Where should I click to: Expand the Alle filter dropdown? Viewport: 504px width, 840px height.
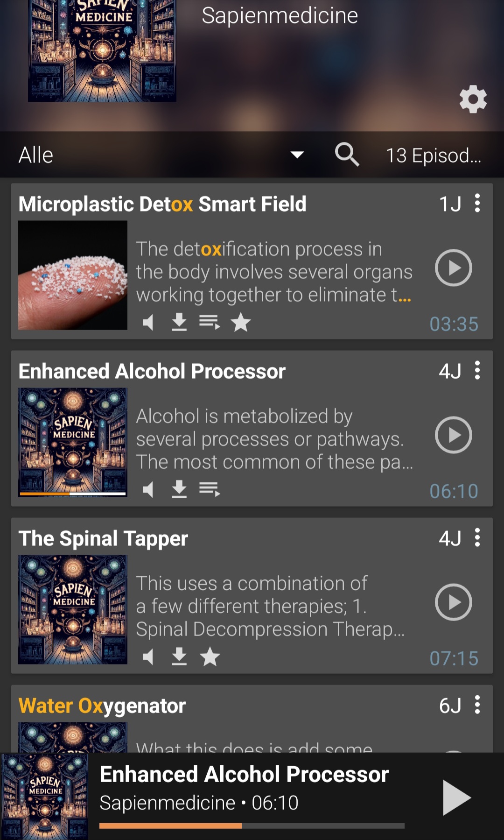(297, 155)
